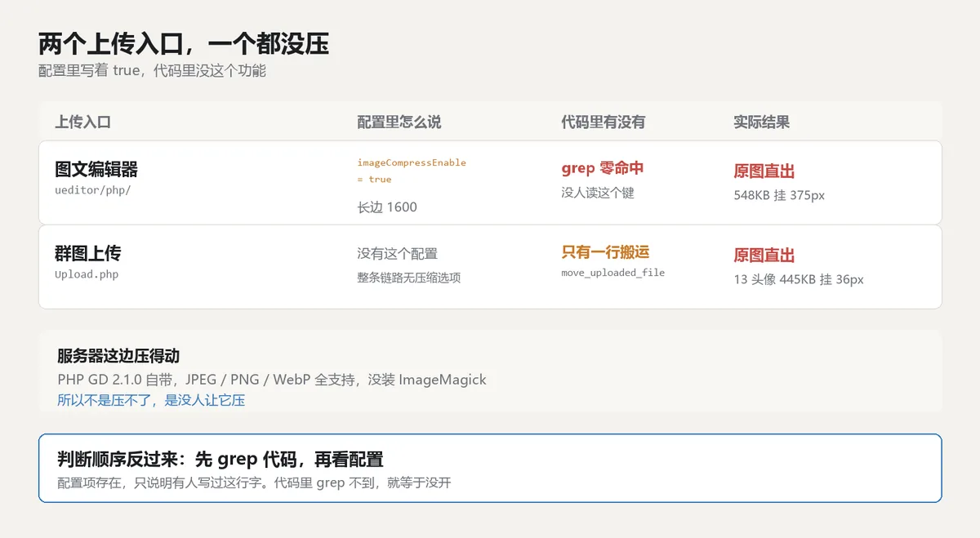Click the title 两个上传入口，一个都没压
980x538 pixels.
184,43
